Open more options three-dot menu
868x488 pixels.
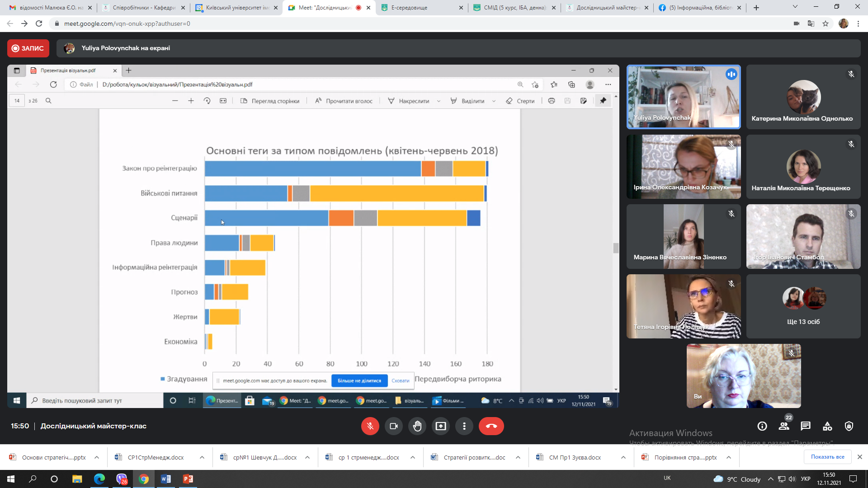coord(464,426)
